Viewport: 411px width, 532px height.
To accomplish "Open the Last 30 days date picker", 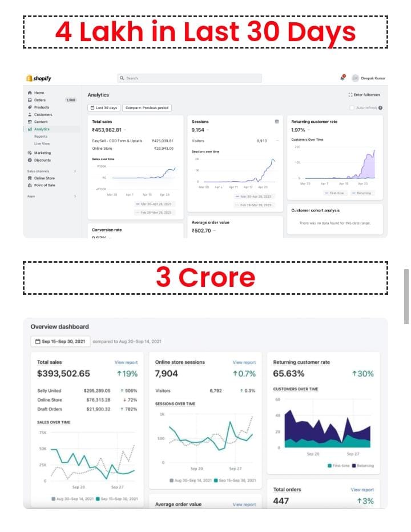I will [104, 107].
